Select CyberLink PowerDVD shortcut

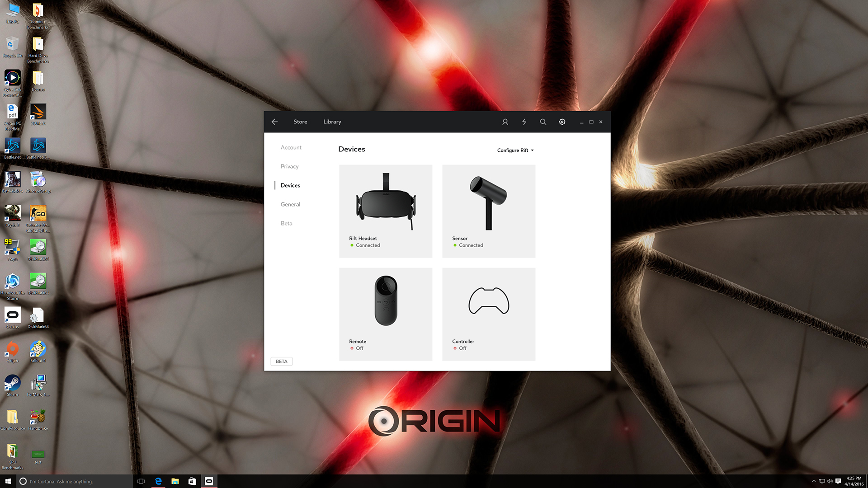coord(13,84)
